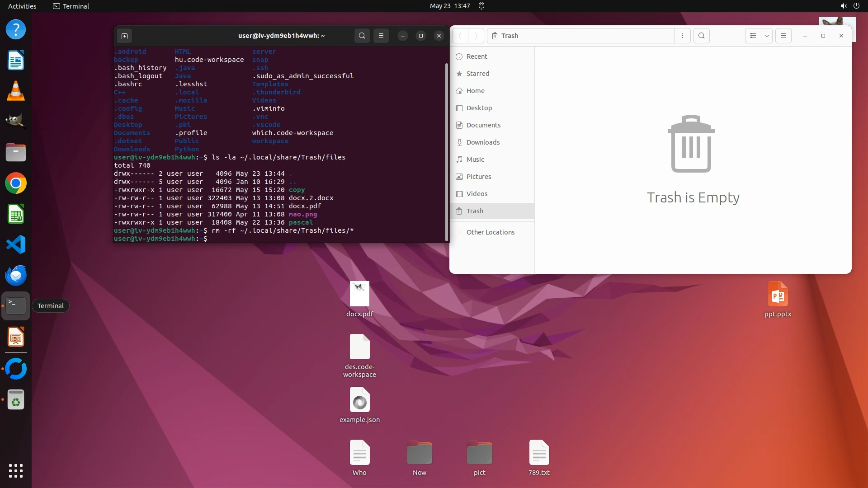
Task: Click the terminal search icon
Action: (x=362, y=36)
